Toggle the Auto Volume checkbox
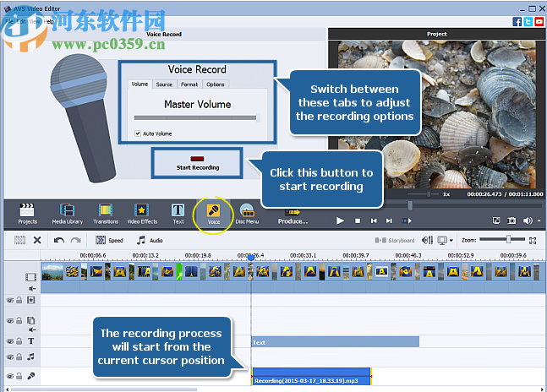 pos(138,133)
